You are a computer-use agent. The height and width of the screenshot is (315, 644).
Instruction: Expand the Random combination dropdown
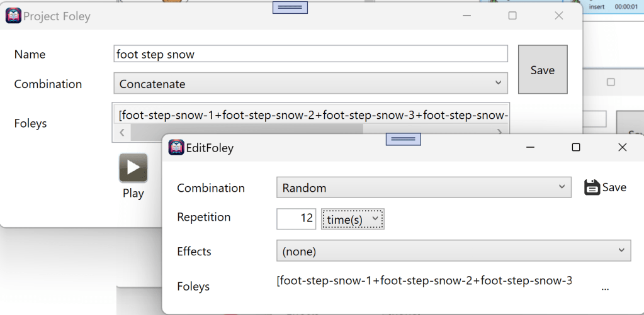point(423,187)
